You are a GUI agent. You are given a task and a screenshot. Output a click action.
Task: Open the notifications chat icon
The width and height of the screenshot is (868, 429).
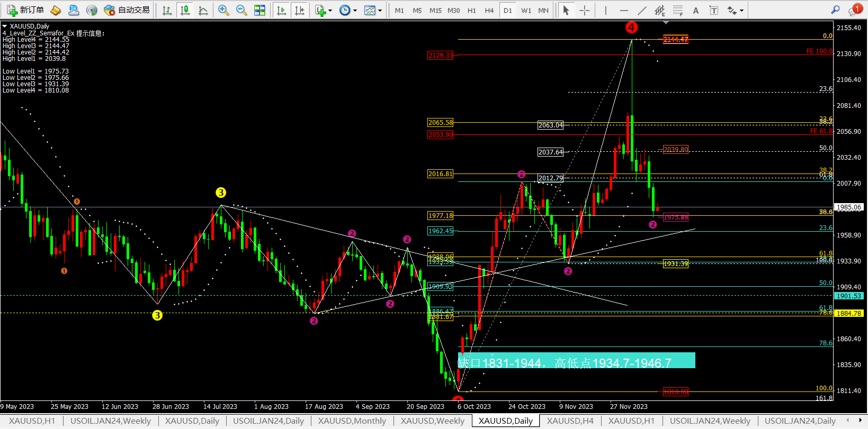pos(855,10)
